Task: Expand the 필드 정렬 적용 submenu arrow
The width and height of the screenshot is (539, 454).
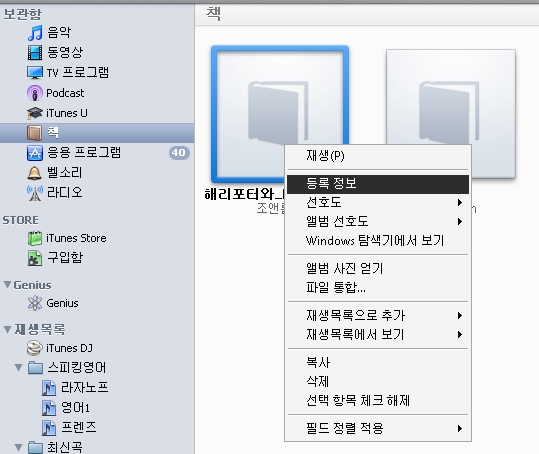Action: (460, 428)
